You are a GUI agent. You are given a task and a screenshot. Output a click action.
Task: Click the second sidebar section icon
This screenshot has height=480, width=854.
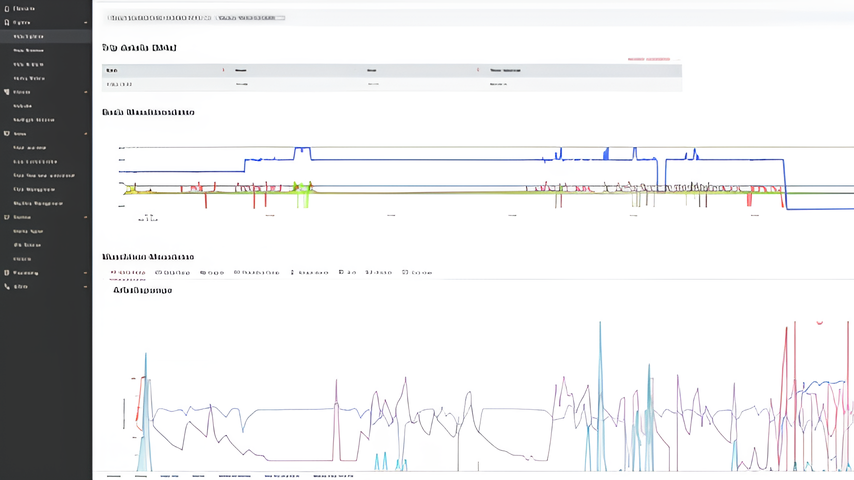point(7,22)
